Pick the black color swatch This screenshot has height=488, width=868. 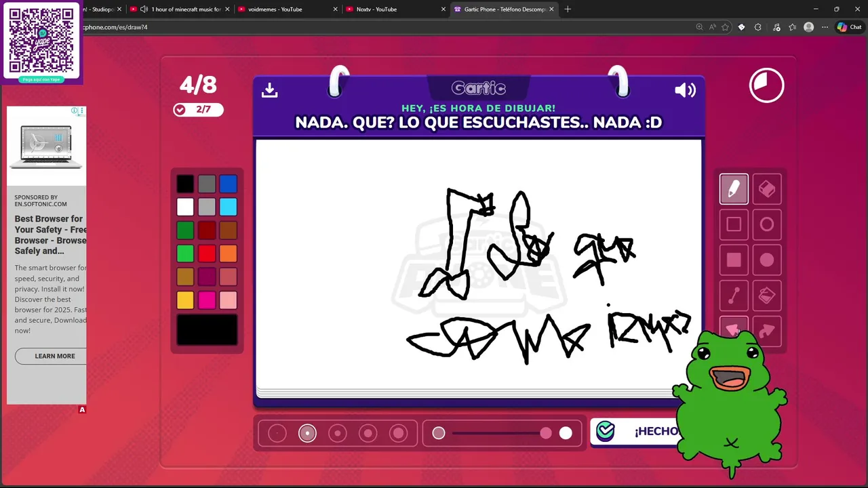tap(185, 184)
